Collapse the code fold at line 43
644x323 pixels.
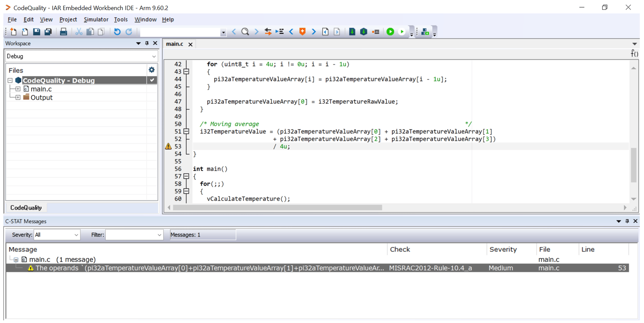pyautogui.click(x=186, y=72)
